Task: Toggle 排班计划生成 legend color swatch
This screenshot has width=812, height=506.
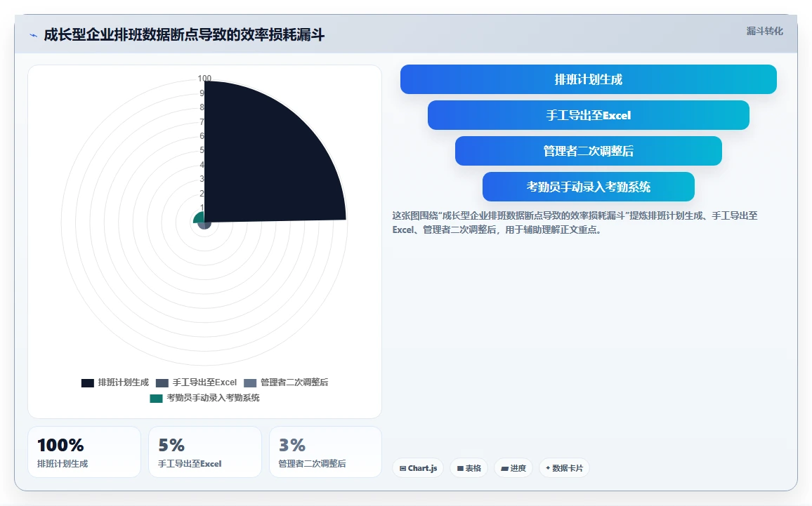Action: click(x=88, y=383)
